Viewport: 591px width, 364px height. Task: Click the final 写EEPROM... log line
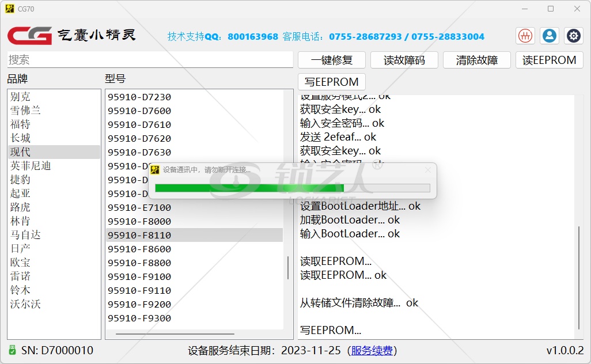(331, 330)
